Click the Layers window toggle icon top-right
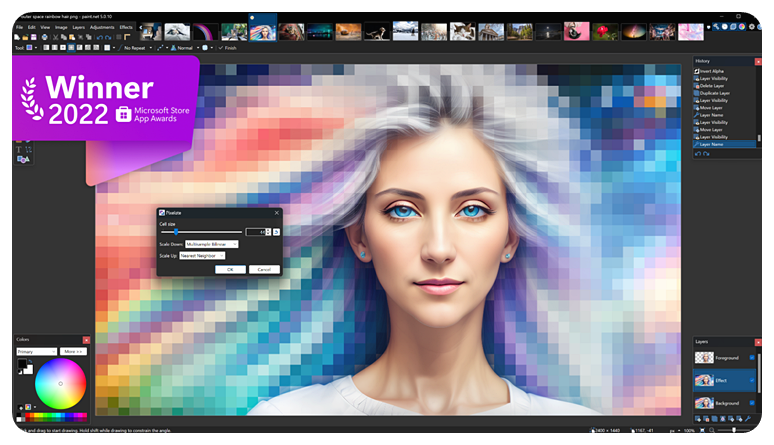 733,27
